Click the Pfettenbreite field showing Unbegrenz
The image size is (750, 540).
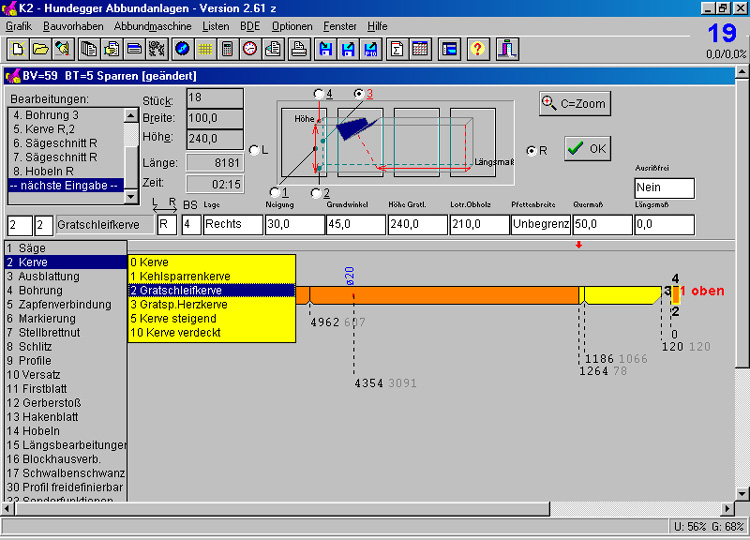540,224
